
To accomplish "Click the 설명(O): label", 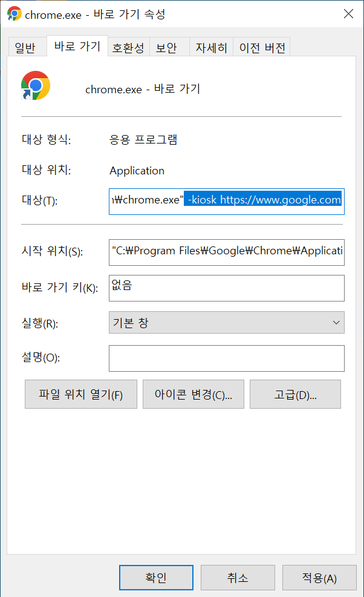I will [41, 357].
